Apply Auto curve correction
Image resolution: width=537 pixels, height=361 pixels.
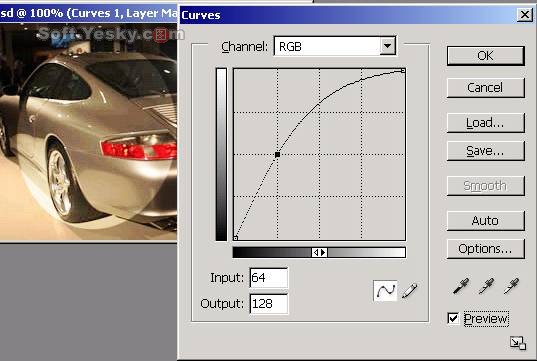coord(486,221)
